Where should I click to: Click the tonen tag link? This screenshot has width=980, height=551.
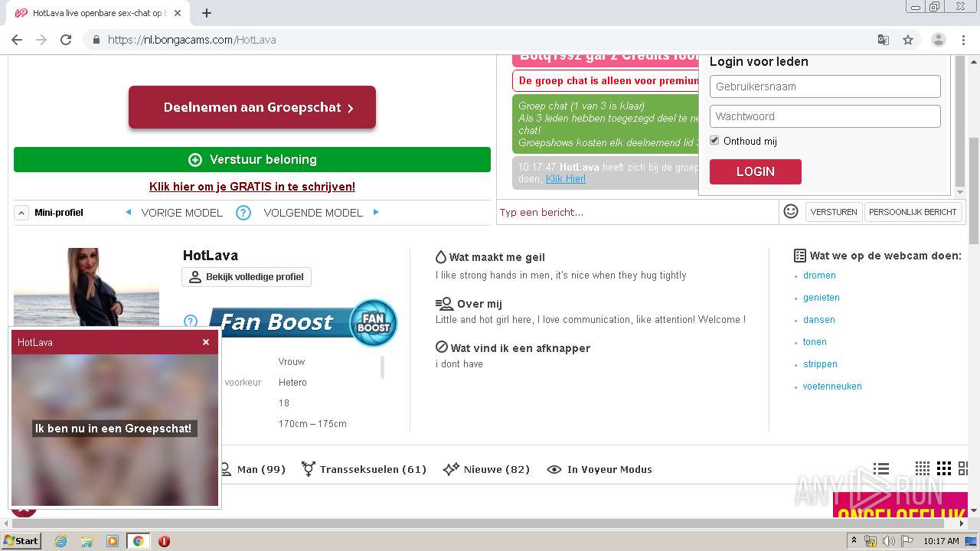click(815, 342)
